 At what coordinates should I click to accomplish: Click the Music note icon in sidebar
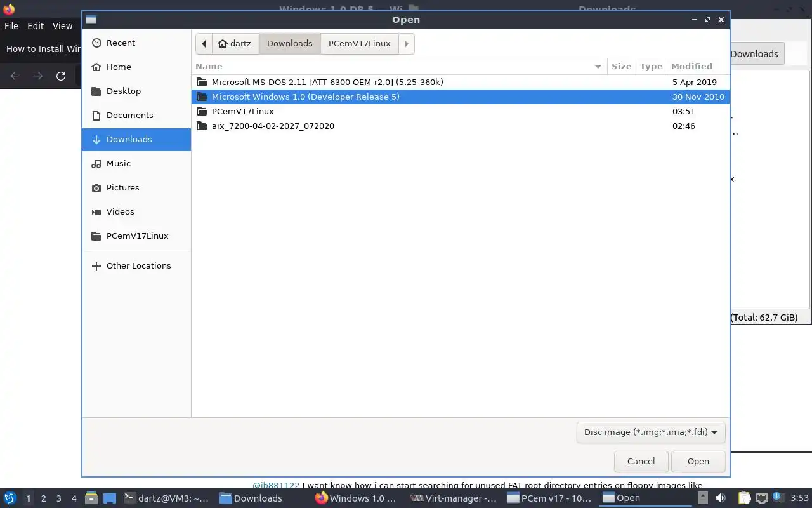point(96,163)
